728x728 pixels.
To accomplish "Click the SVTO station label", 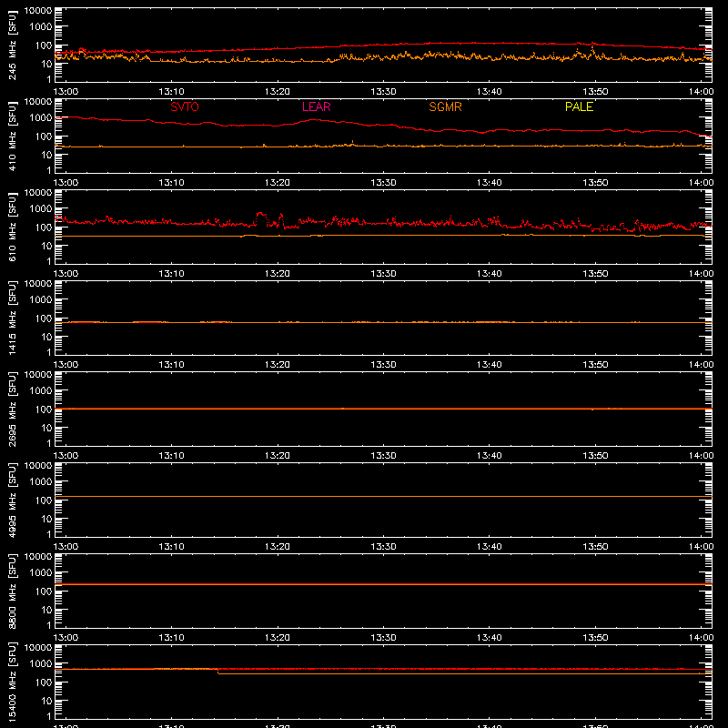I will [185, 106].
